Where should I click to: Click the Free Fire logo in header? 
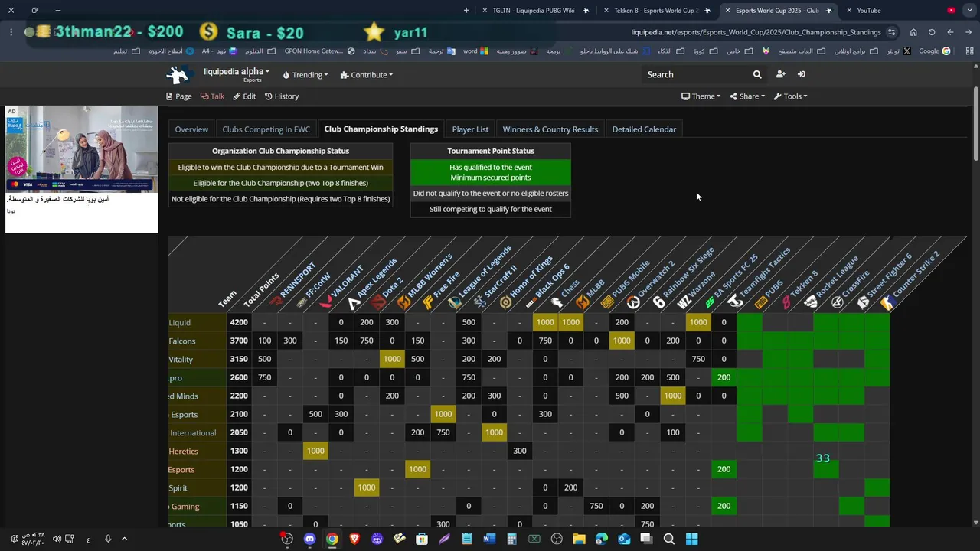click(429, 303)
